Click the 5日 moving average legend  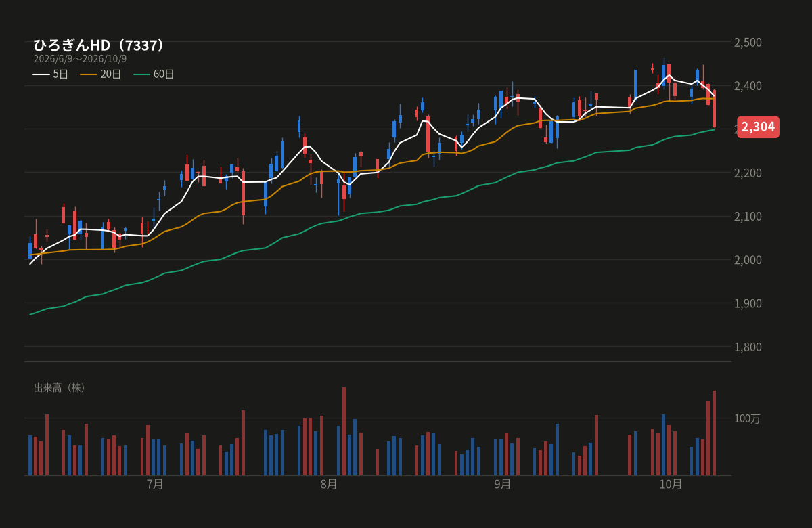pyautogui.click(x=51, y=74)
